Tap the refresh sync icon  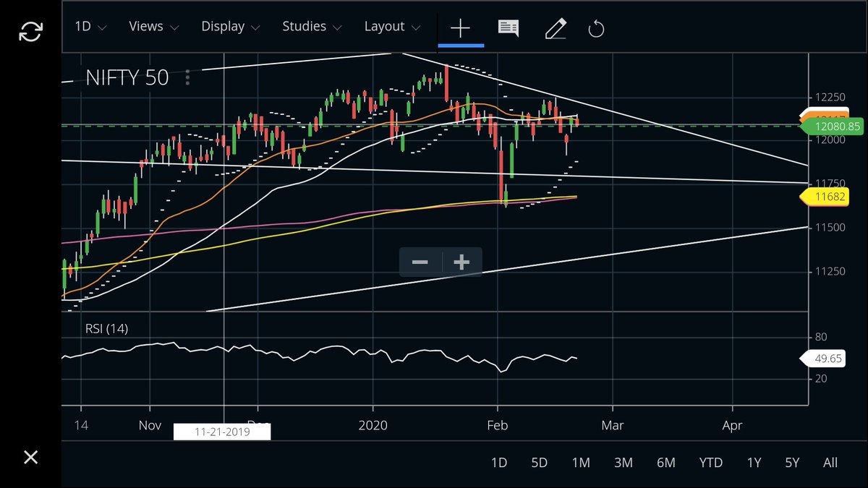[31, 32]
